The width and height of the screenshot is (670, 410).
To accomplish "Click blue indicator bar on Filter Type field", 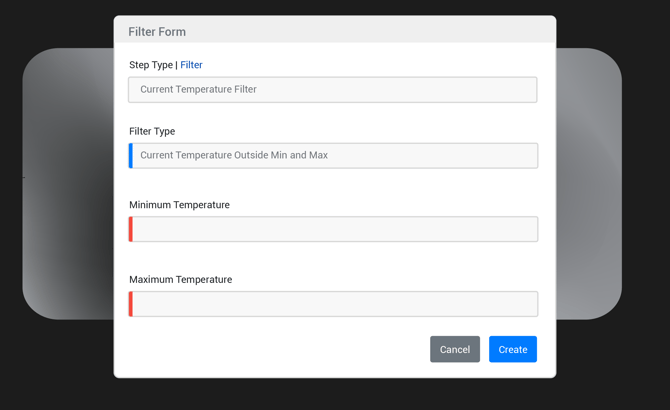I will pyautogui.click(x=131, y=156).
